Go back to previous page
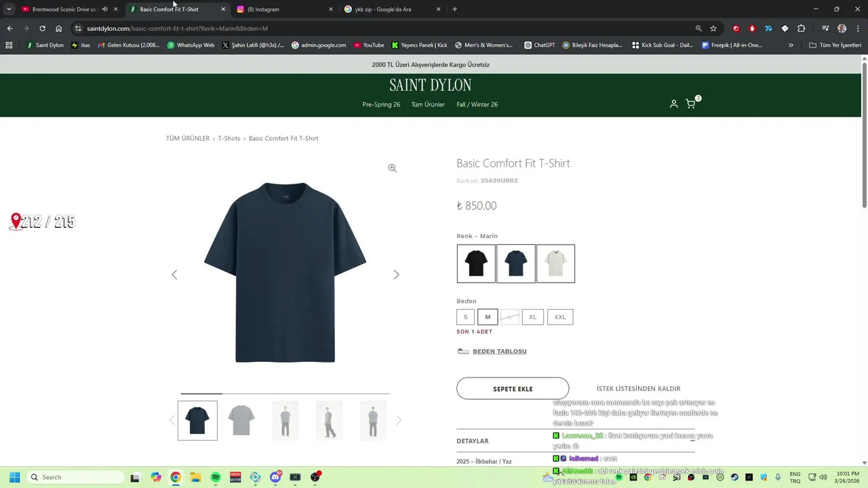This screenshot has width=868, height=488. tap(9, 28)
